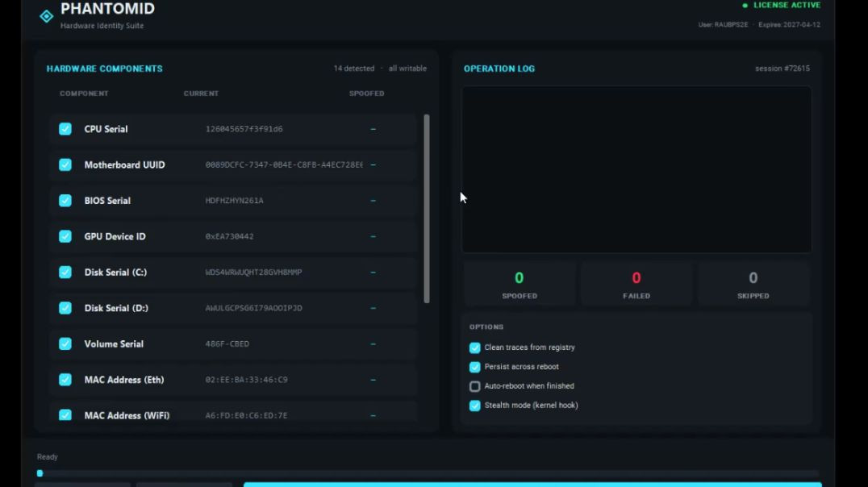
Task: Click the Failed counter card
Action: (x=636, y=285)
